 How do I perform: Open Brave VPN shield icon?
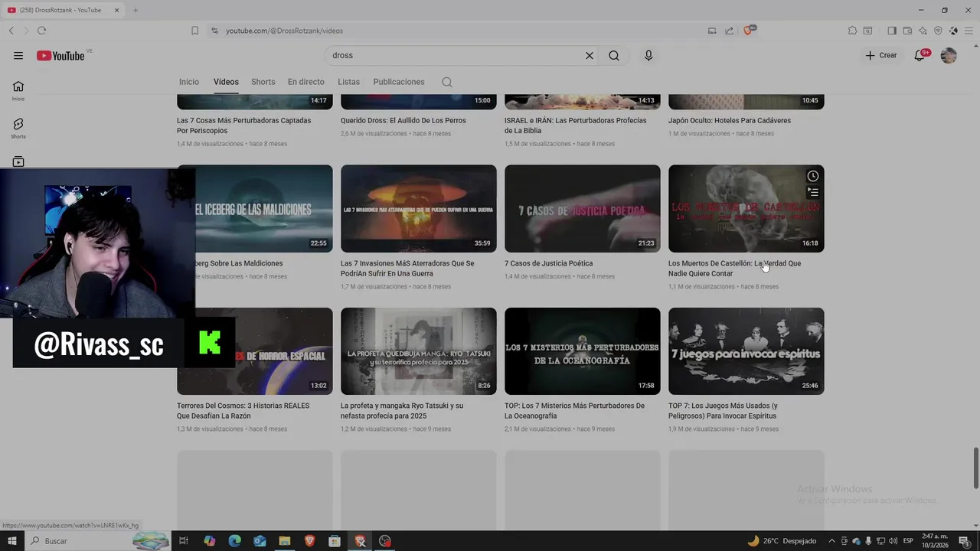point(938,31)
